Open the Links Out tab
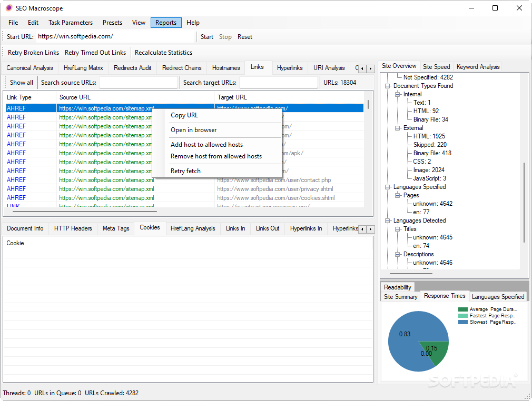The image size is (532, 401). coord(268,229)
